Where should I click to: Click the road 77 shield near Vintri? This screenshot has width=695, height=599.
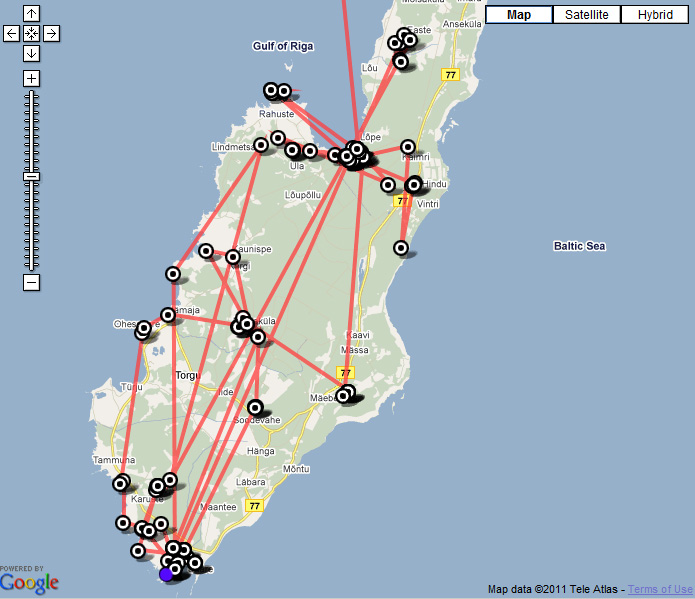click(403, 201)
